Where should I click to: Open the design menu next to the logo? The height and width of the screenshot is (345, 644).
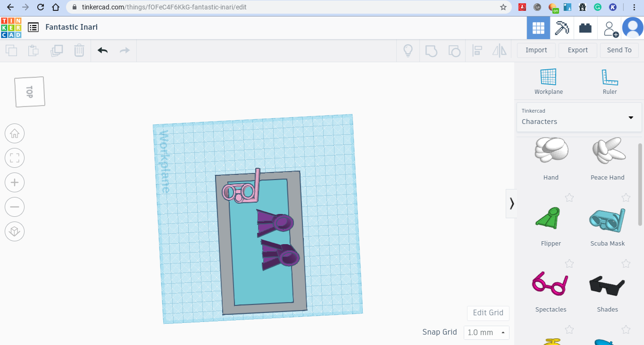tap(33, 27)
